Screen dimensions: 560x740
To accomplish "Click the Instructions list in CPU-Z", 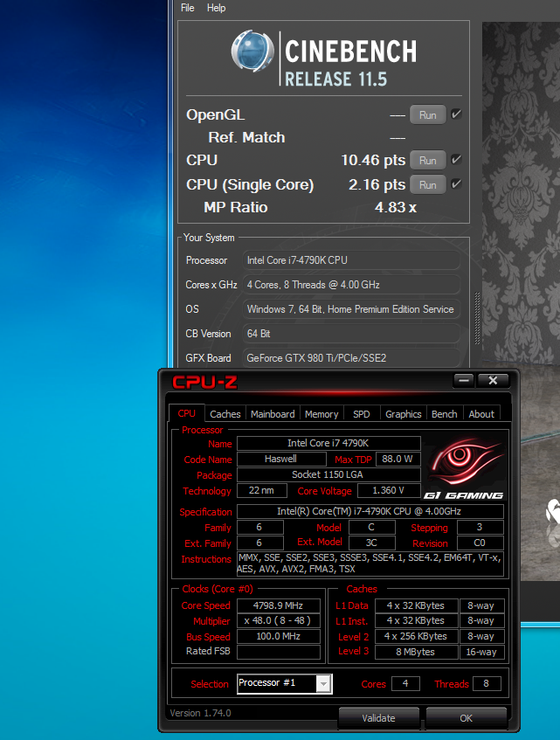I will click(370, 564).
